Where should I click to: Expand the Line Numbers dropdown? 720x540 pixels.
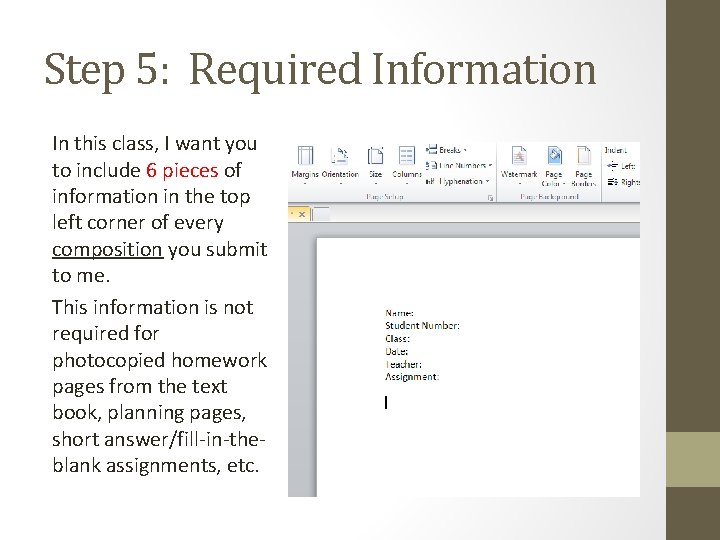point(459,165)
